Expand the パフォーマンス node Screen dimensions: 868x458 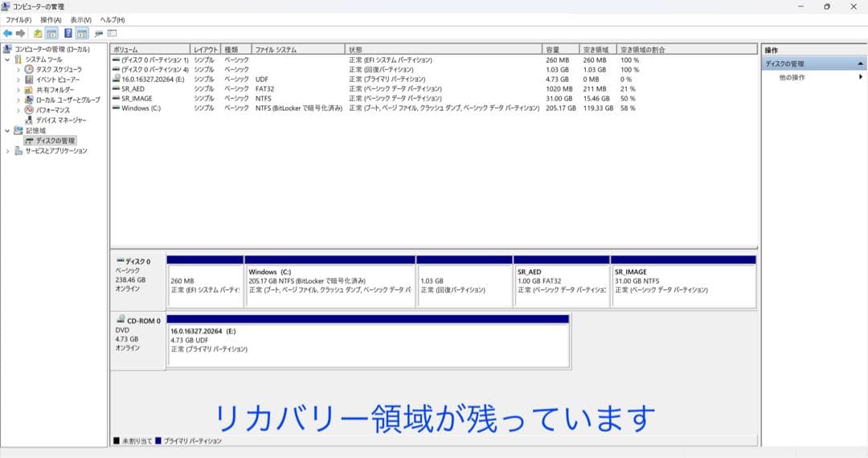coord(18,110)
